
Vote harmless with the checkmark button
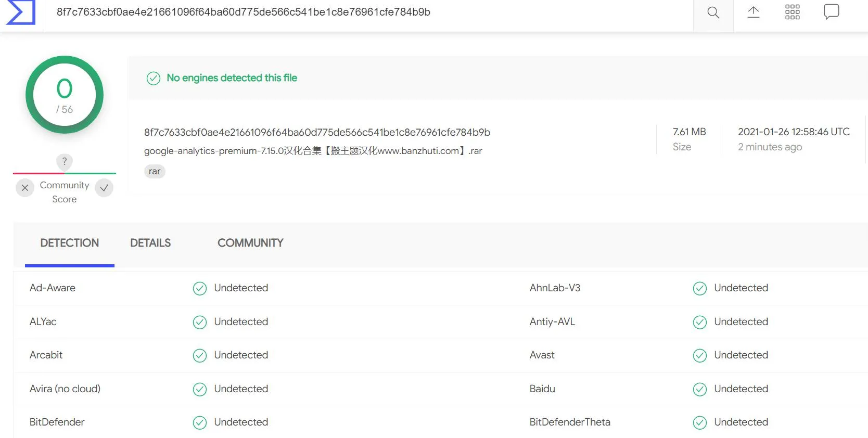pyautogui.click(x=104, y=188)
